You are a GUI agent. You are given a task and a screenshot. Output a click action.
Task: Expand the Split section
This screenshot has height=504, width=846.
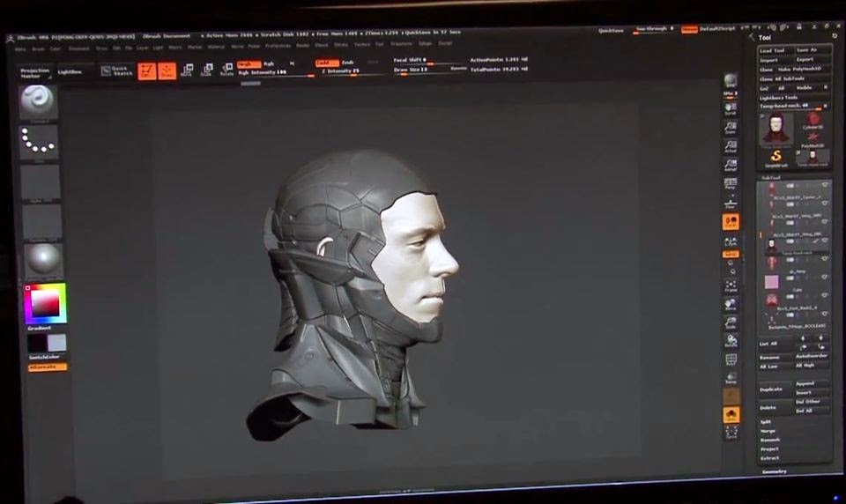(x=766, y=422)
